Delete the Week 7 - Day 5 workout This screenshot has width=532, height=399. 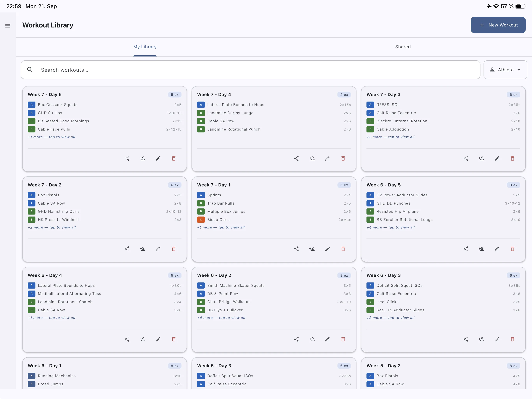click(174, 158)
